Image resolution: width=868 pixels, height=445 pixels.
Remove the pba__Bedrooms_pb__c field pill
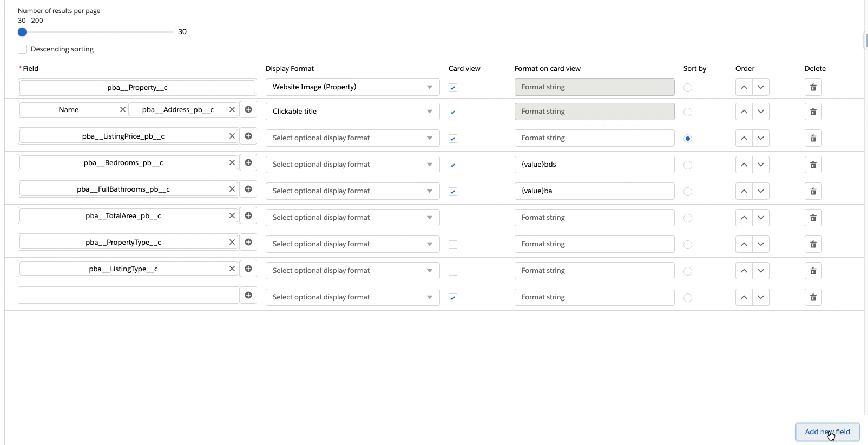pos(232,162)
